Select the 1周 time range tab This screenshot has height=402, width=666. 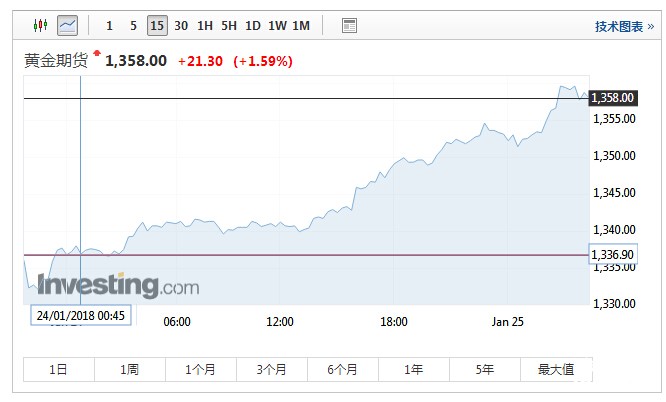(x=130, y=369)
